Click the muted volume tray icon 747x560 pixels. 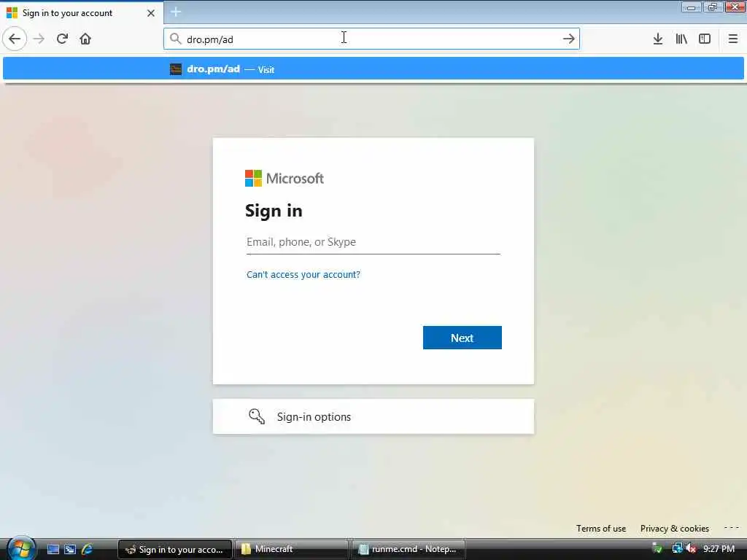(691, 548)
